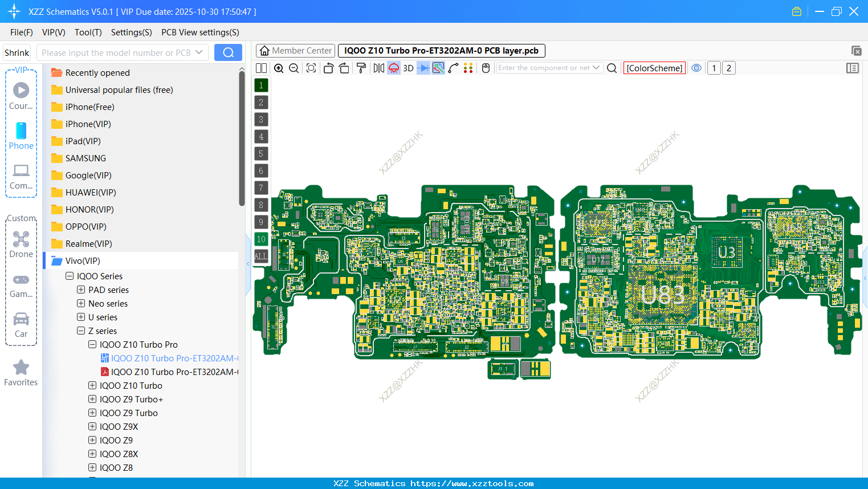Collapse the IQOO Z10 Turbo Pro node
The width and height of the screenshot is (868, 489).
click(x=92, y=344)
